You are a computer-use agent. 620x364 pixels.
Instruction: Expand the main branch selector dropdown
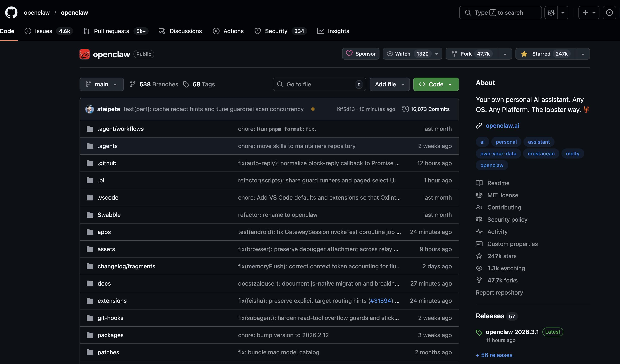(x=101, y=84)
